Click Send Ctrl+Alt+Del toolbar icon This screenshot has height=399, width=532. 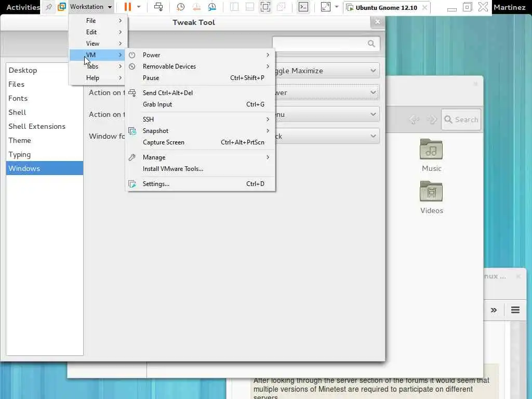point(158,7)
